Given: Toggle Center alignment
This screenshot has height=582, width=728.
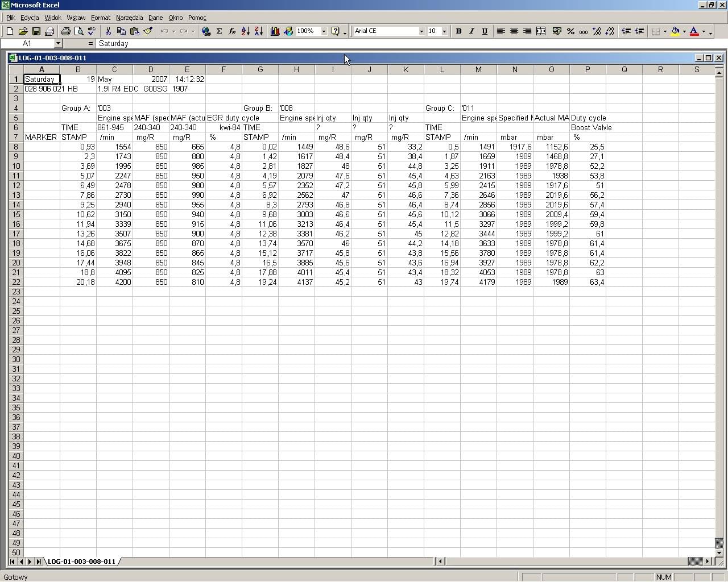Looking at the screenshot, I should (514, 31).
